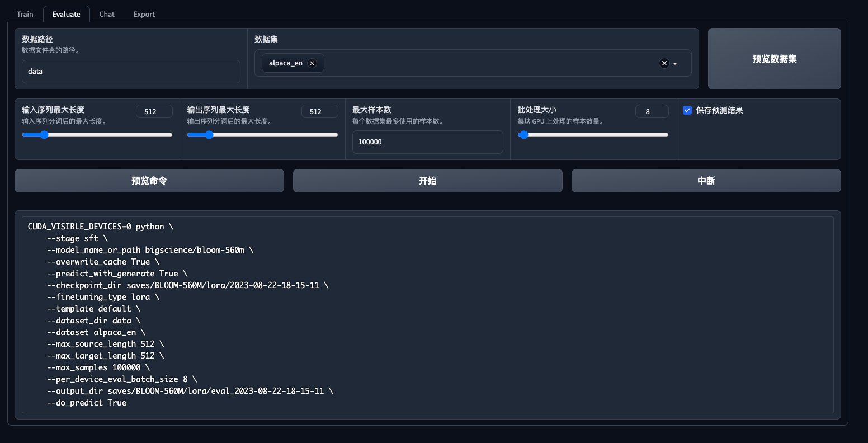Open the Chat tab

107,14
